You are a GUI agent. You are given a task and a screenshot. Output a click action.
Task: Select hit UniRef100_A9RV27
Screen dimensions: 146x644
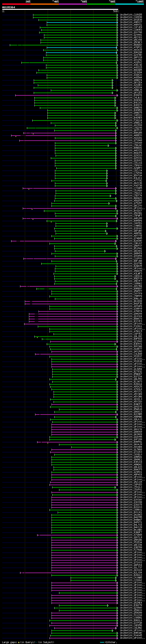click(131, 22)
